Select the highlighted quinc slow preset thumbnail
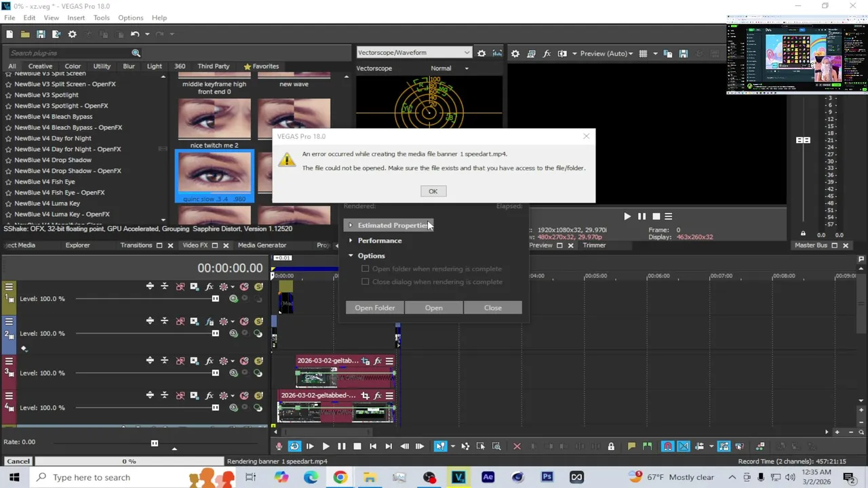This screenshot has height=488, width=868. (214, 176)
